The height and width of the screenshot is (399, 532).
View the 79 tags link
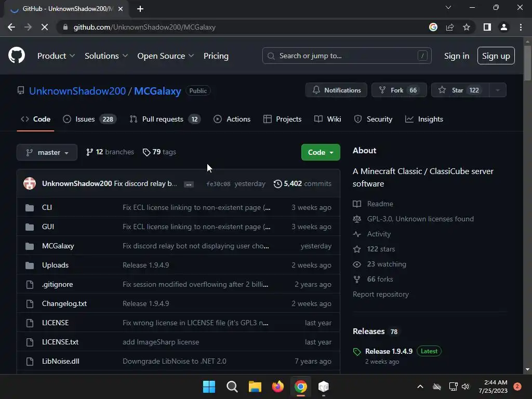[x=159, y=152]
